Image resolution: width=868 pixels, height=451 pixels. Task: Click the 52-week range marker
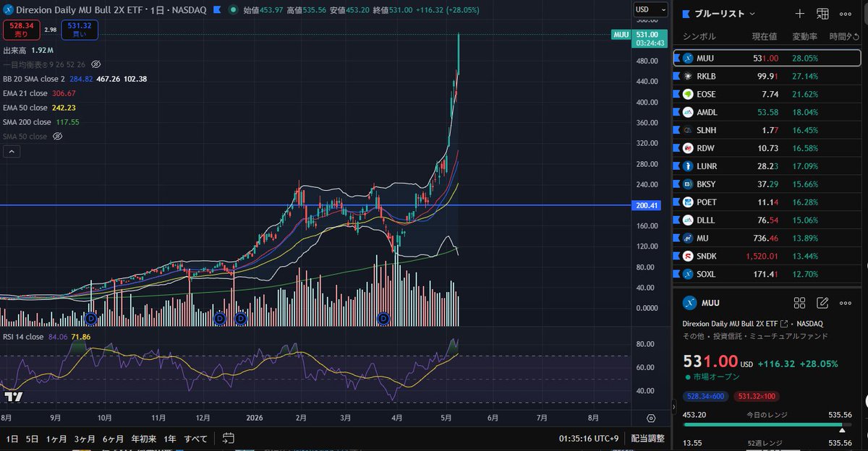(x=842, y=430)
